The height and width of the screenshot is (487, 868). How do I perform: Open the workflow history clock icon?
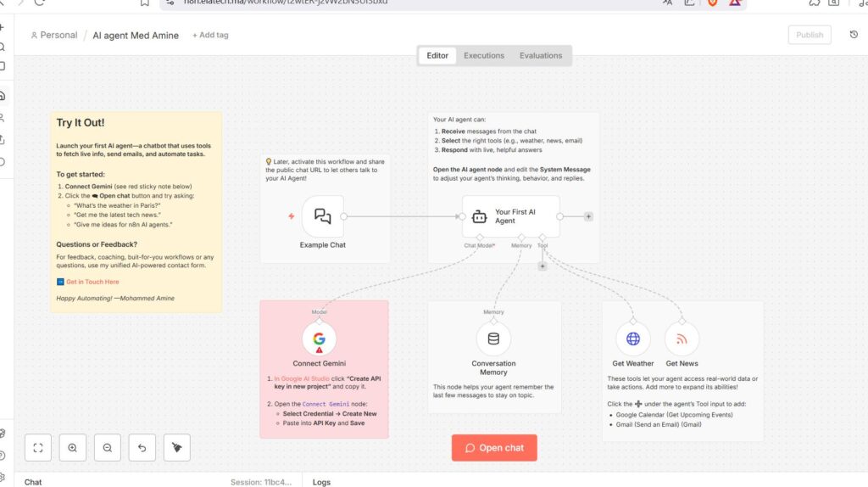click(854, 34)
